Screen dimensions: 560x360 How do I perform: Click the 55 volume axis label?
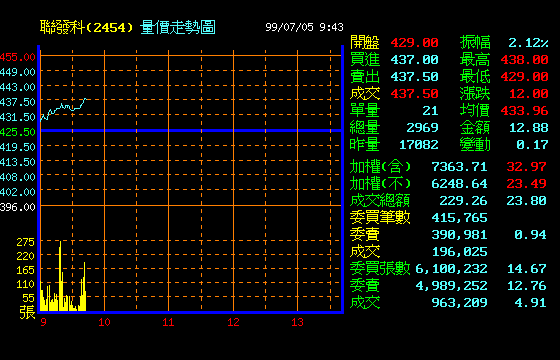pos(29,298)
